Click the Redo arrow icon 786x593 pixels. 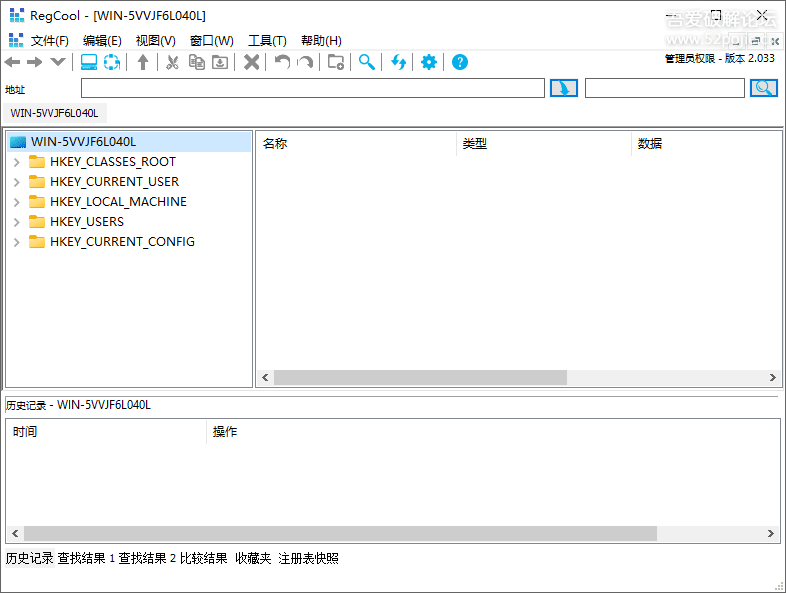click(x=305, y=62)
